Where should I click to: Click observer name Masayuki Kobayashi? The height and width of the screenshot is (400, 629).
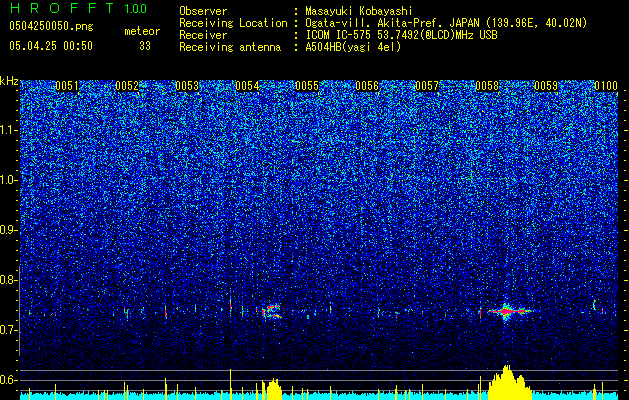click(358, 11)
